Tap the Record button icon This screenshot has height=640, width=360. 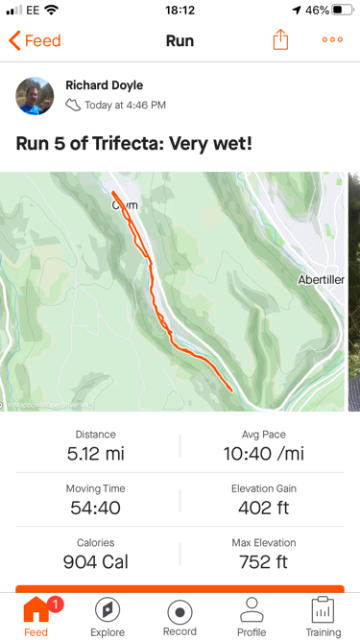click(x=180, y=612)
